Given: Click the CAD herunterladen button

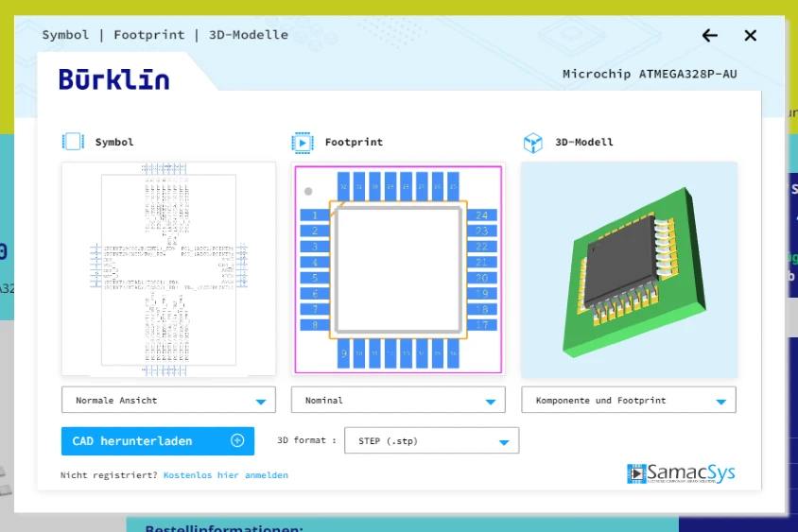Looking at the screenshot, I should coord(158,441).
